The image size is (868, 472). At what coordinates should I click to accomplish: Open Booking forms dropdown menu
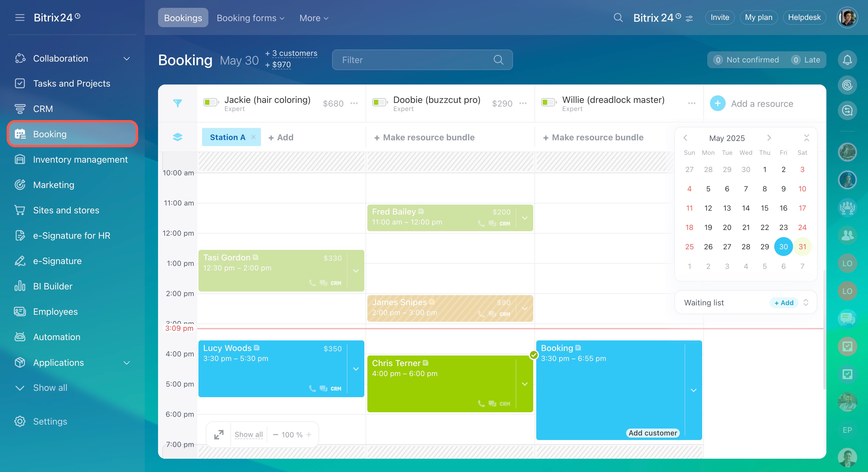click(250, 18)
